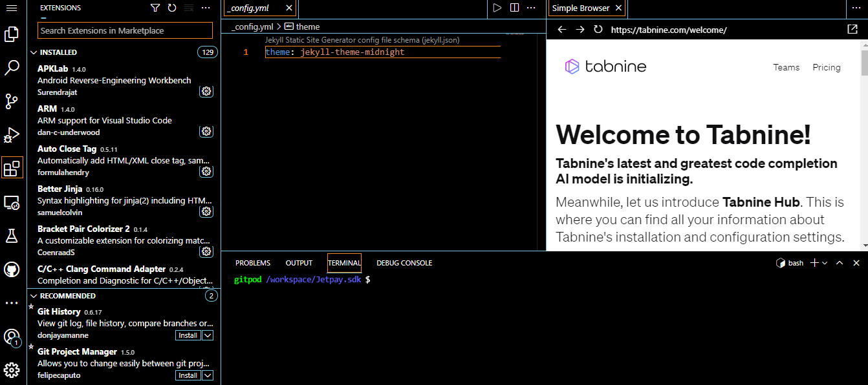The height and width of the screenshot is (385, 868).
Task: Open Teams link on Tabnine page
Action: tap(787, 67)
